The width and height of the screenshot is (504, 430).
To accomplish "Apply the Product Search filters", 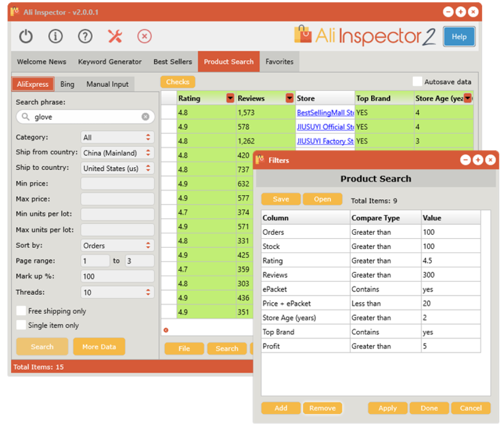I will pos(388,408).
